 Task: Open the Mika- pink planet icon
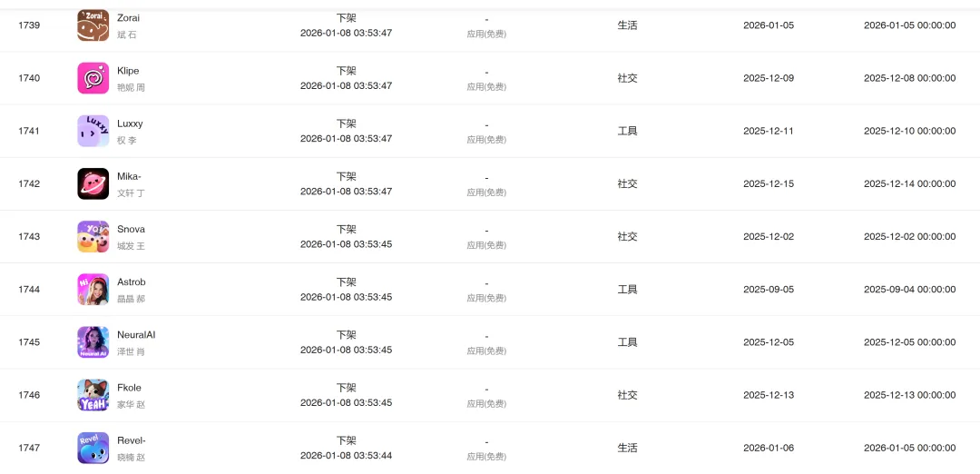click(x=93, y=183)
